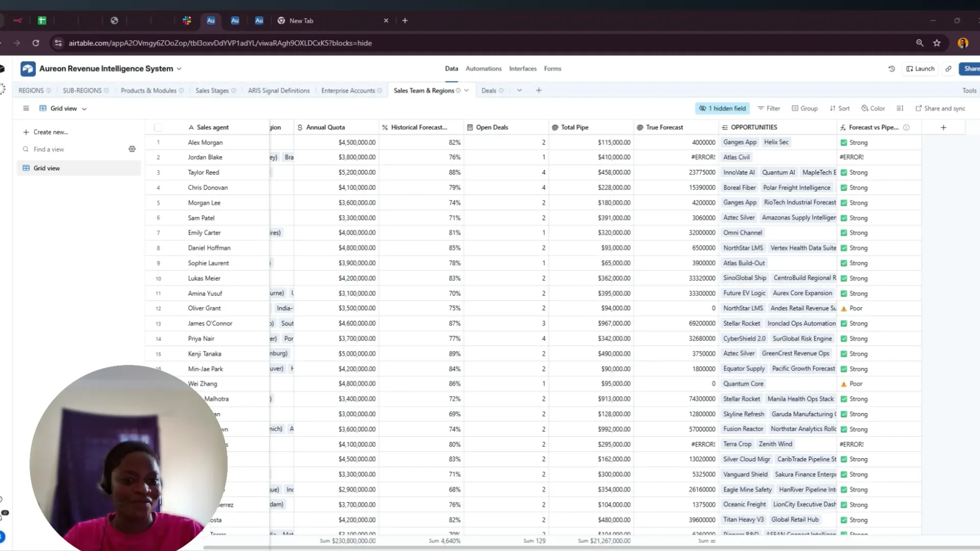Switch to the Data tab
The image size is (980, 551).
point(451,68)
